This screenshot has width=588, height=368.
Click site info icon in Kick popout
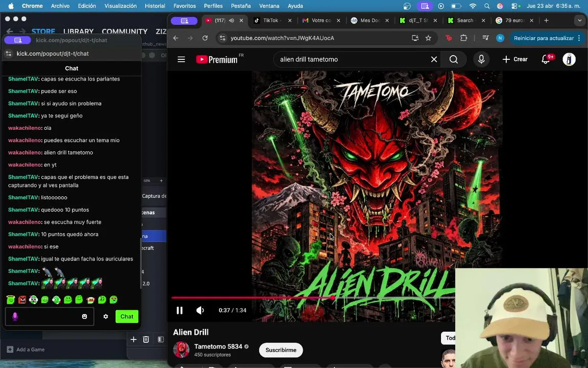click(9, 54)
